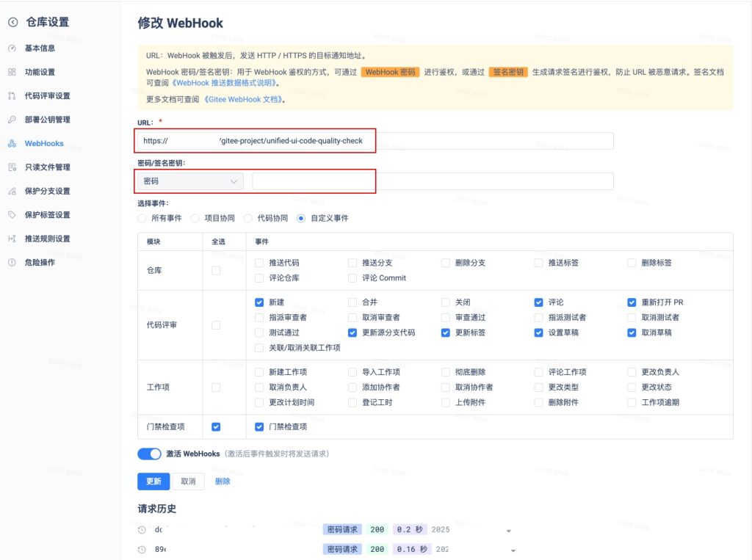Select the 所有事件 radio option
This screenshot has height=560, width=752.
coord(142,218)
